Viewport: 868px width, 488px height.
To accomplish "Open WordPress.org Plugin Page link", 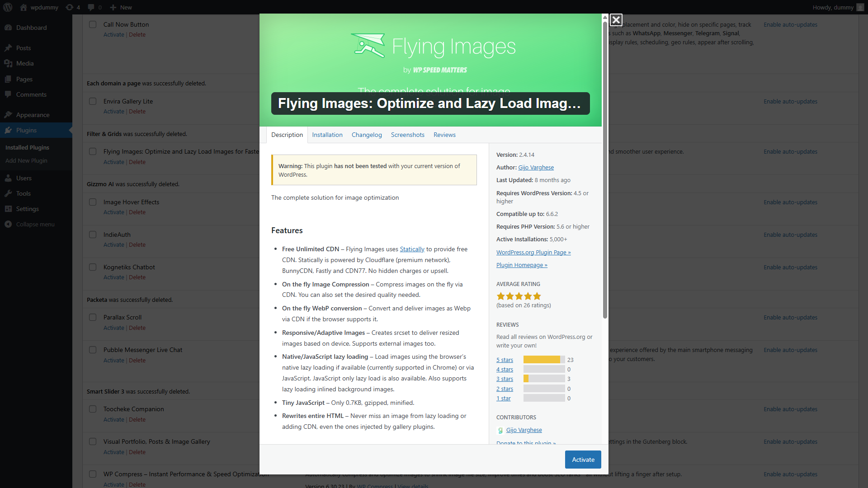I will tap(533, 252).
